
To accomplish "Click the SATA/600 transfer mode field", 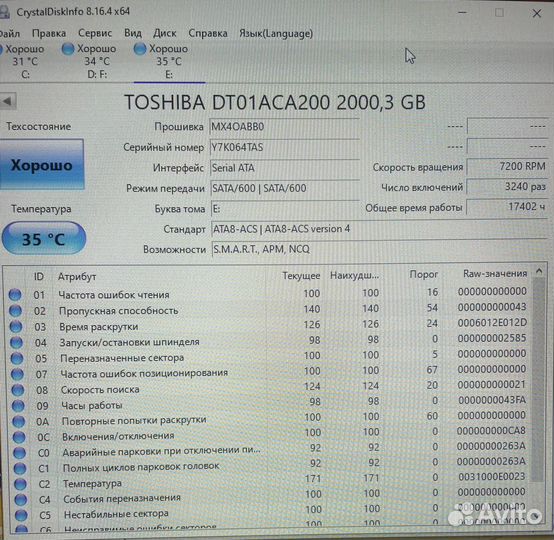I will coord(284,188).
